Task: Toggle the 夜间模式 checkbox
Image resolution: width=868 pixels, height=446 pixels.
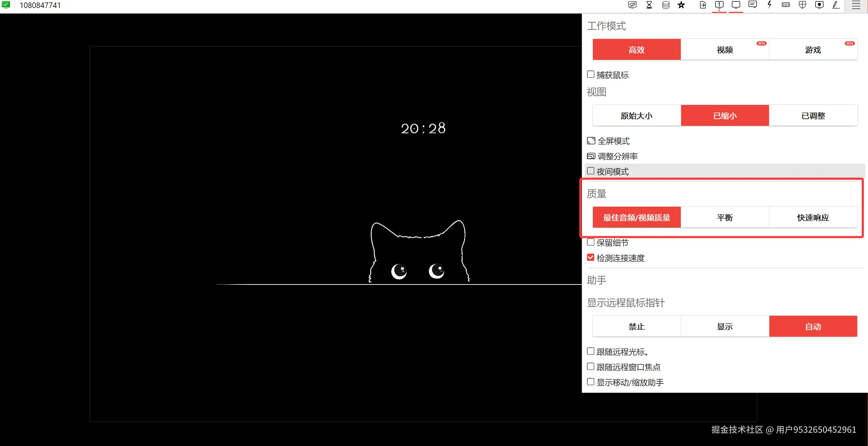Action: point(590,171)
